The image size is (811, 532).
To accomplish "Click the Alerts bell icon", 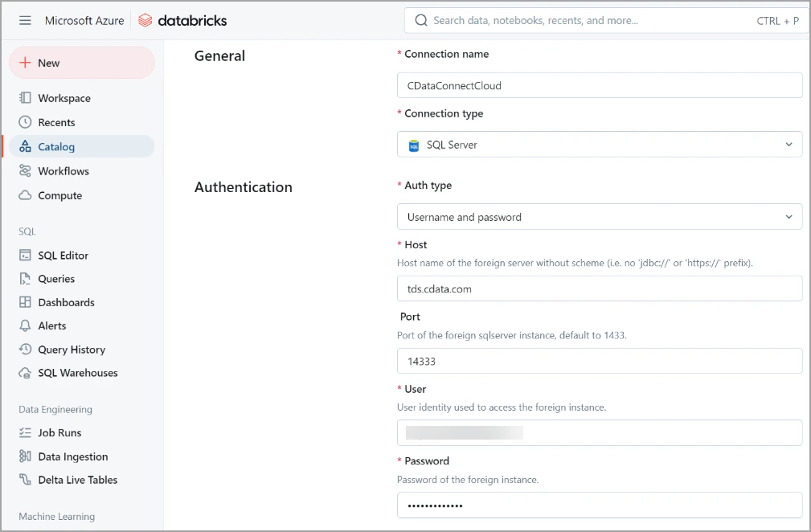I will pyautogui.click(x=25, y=325).
